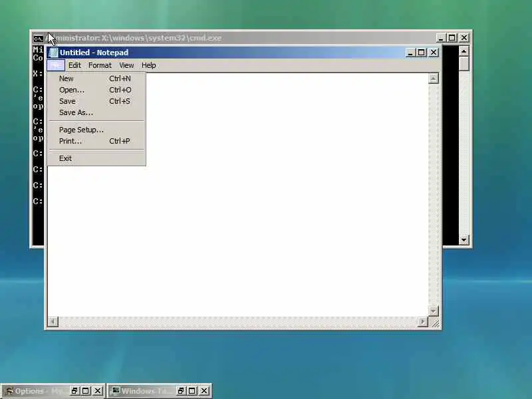Close the cmd.exe Administrator window
Viewport: 532px width, 399px height.
pyautogui.click(x=464, y=38)
